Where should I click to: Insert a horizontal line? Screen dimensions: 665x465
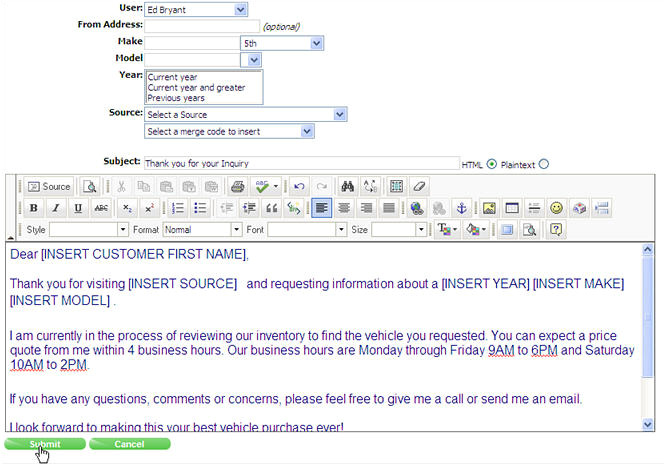(x=534, y=208)
